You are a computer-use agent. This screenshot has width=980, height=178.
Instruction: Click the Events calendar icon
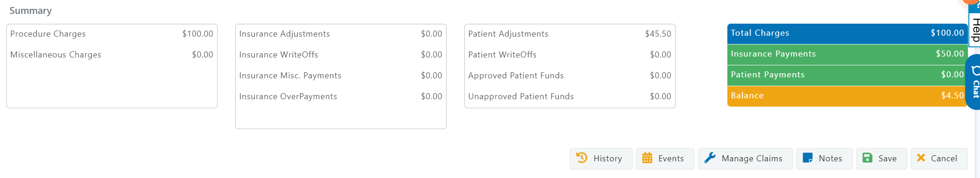coord(647,158)
